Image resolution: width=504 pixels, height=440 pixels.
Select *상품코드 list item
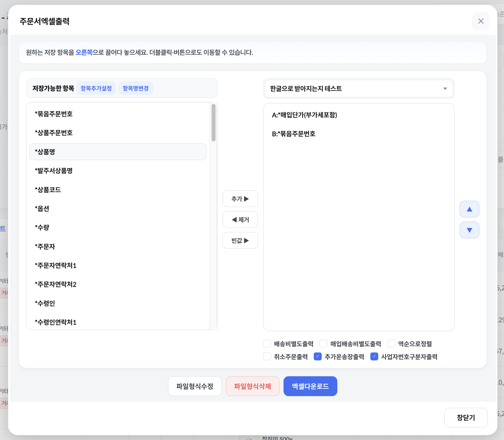[118, 190]
